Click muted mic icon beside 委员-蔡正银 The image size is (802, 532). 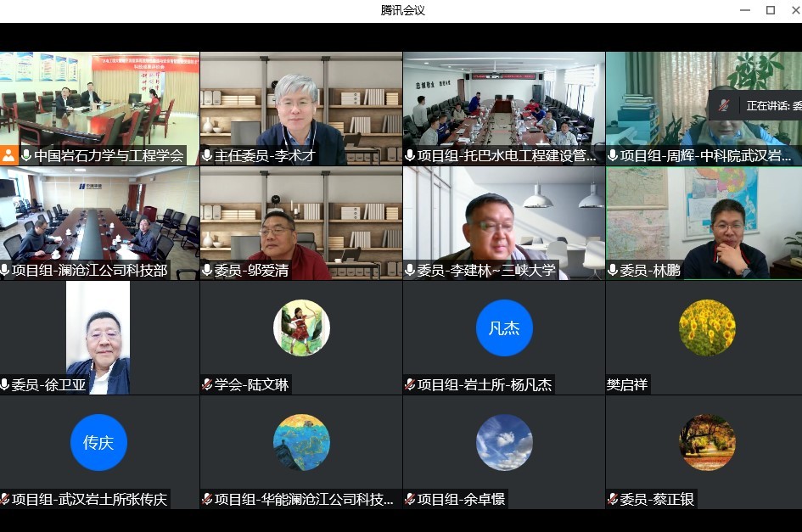tap(613, 500)
